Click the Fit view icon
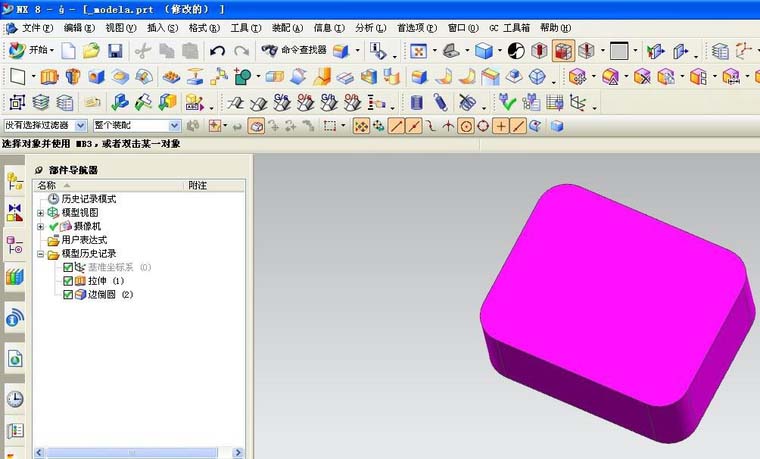Viewport: 760px width, 459px height. coord(418,51)
